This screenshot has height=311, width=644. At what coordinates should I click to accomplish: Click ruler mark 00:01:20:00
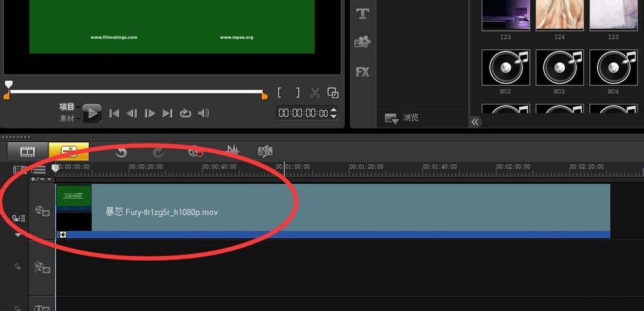click(366, 167)
